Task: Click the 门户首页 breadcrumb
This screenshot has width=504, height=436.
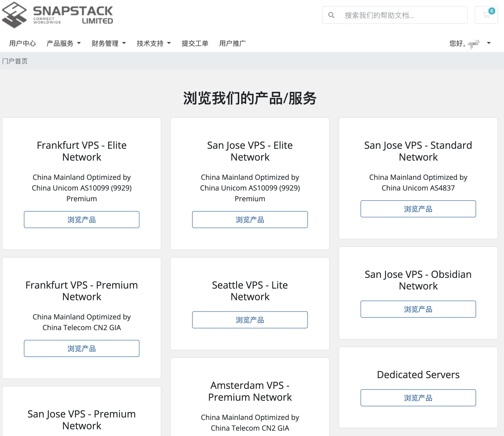Action: click(x=15, y=61)
